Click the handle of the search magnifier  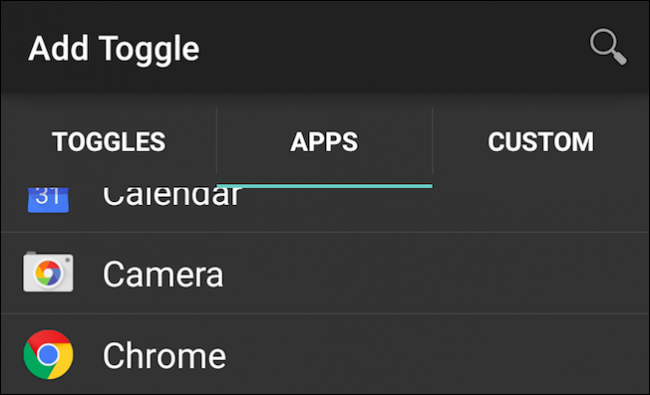pyautogui.click(x=619, y=58)
